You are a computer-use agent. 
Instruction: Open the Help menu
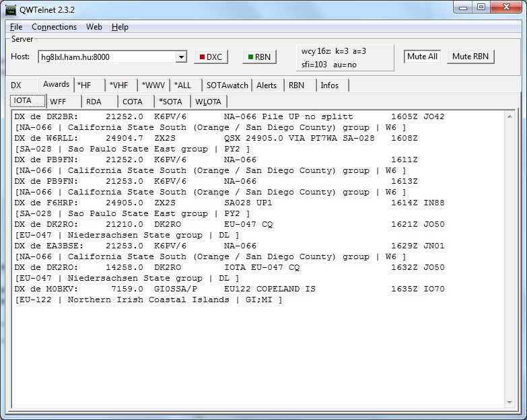pos(120,27)
